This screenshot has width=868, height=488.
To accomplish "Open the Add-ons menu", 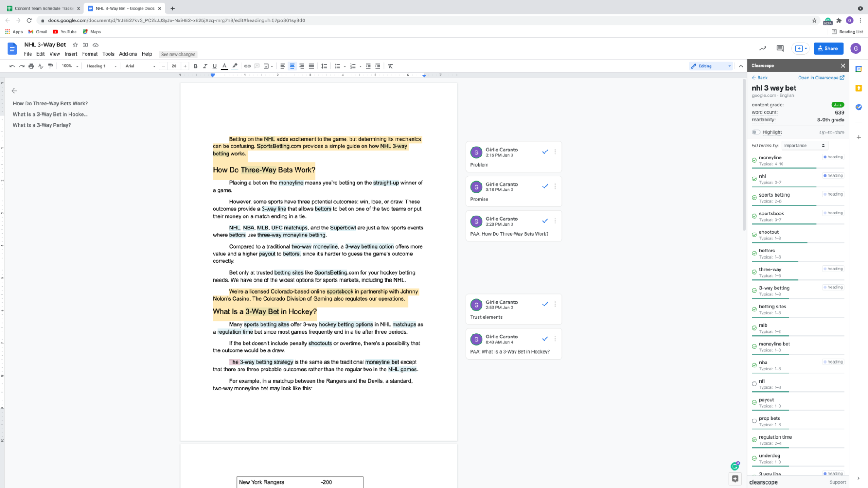I will pos(128,54).
